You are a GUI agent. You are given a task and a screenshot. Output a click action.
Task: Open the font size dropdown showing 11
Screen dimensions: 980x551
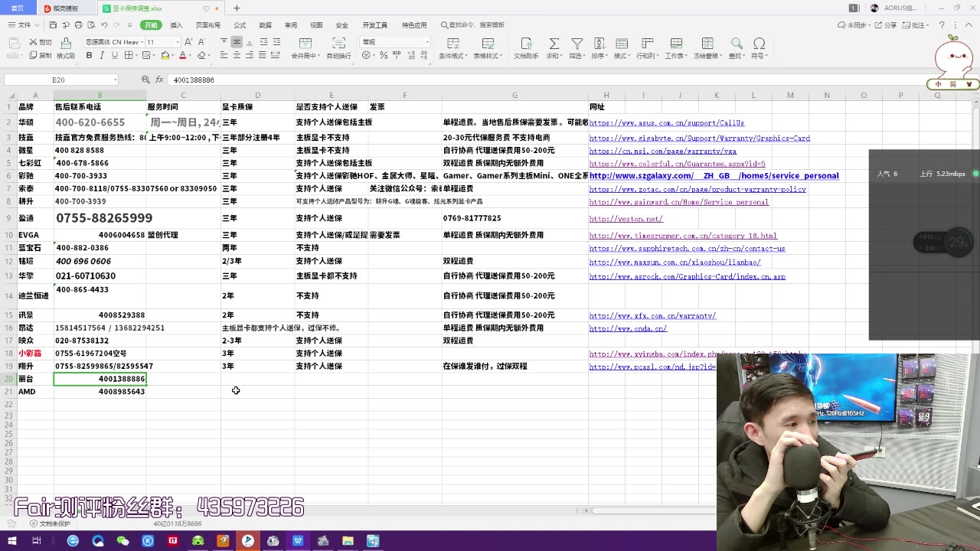[x=178, y=42]
